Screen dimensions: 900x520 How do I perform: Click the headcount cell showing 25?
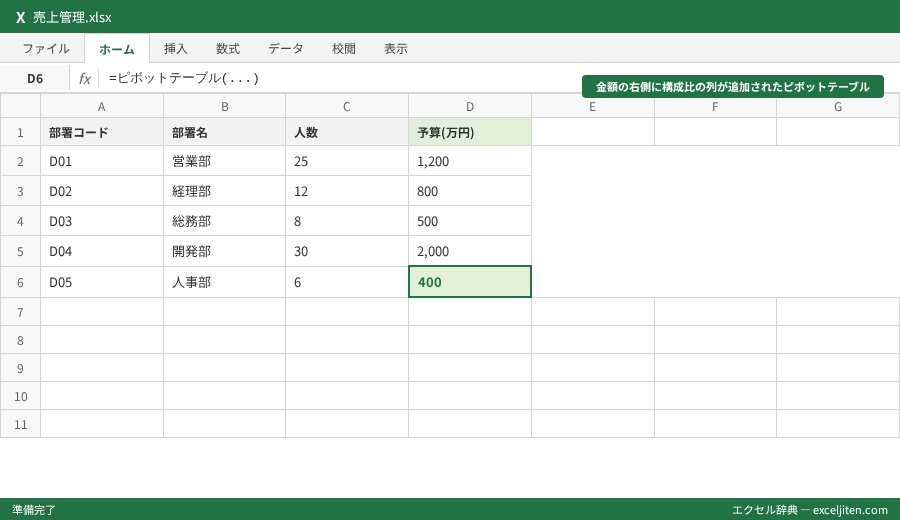347,161
